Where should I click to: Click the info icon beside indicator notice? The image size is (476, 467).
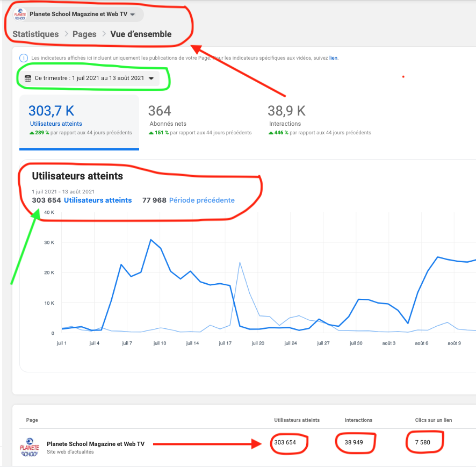pyautogui.click(x=24, y=58)
